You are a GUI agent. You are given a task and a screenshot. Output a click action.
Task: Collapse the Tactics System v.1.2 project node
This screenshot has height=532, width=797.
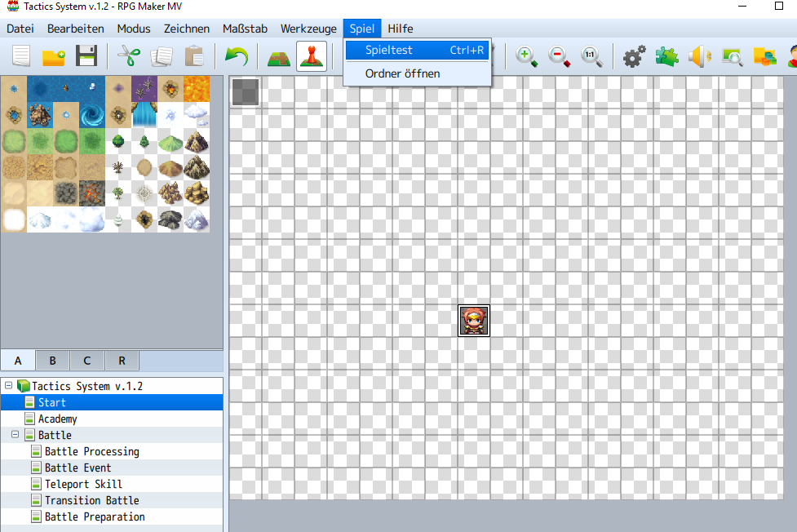pos(9,385)
